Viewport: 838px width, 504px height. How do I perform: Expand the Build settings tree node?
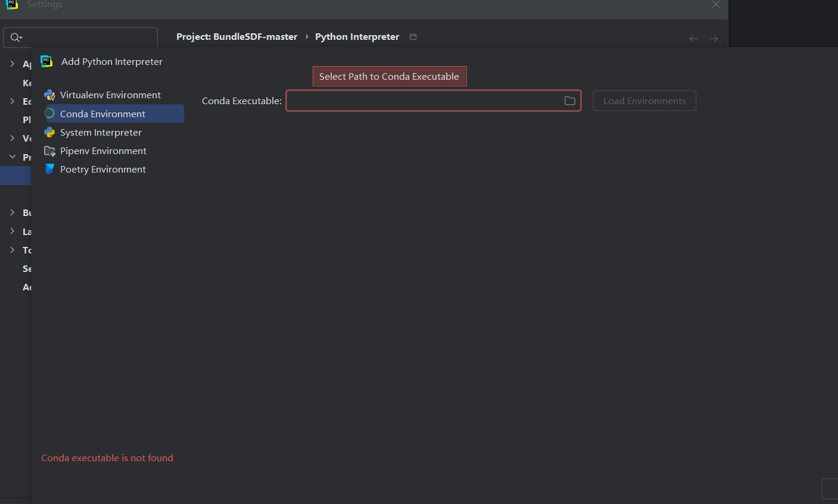[x=12, y=212]
